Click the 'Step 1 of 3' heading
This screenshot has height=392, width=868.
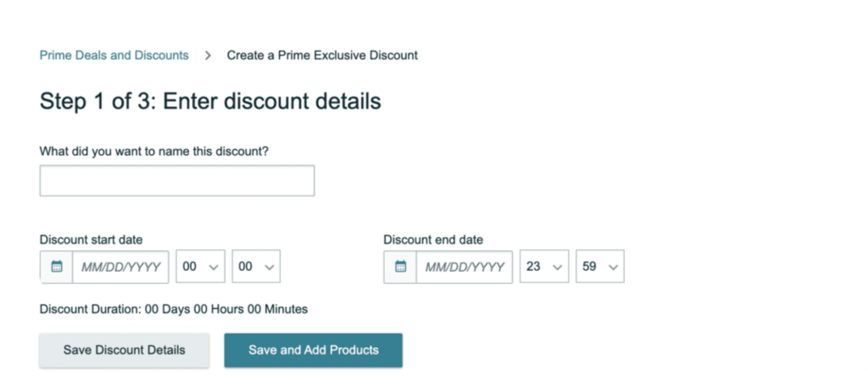(210, 102)
